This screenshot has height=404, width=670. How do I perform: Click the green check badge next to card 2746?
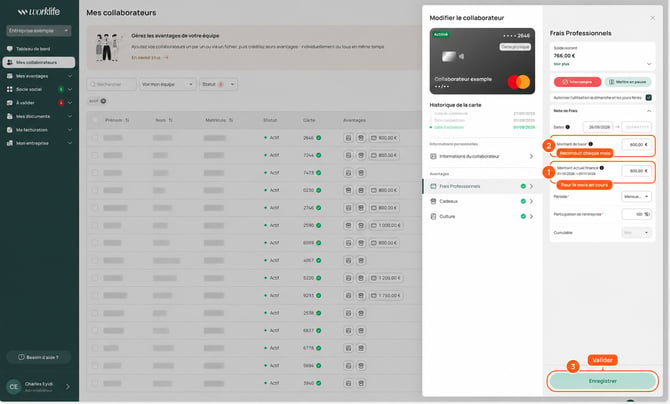319,208
